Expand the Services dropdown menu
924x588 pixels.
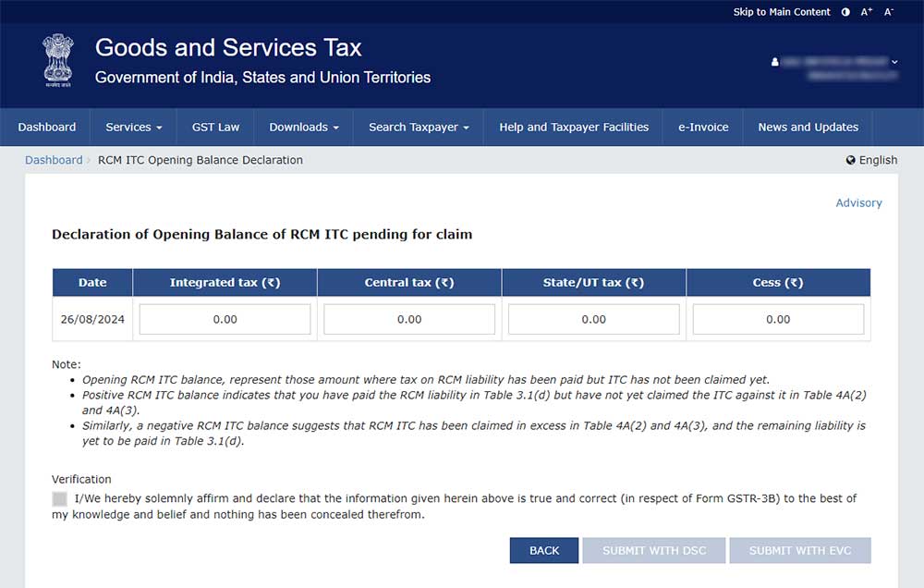(x=133, y=128)
